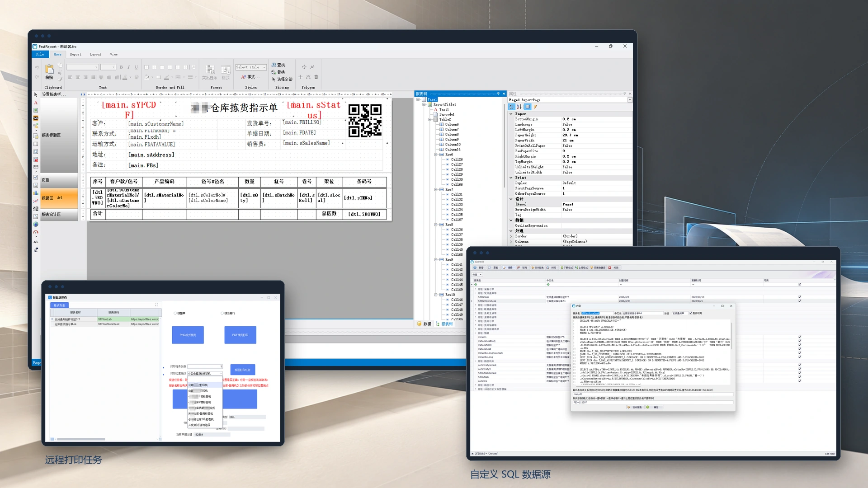Collapse the Paper category in the properties panel
This screenshot has width=868, height=488.
point(511,114)
